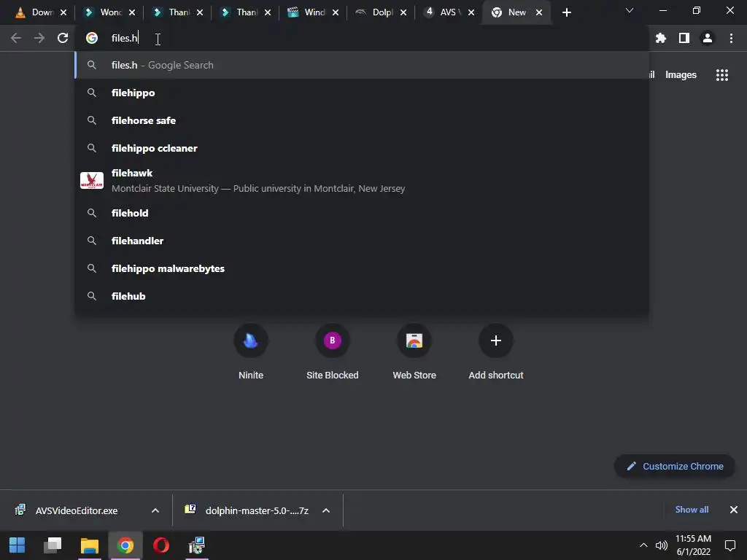747x560 pixels.
Task: Select the 'files.h - Google Search' suggestion
Action: tap(362, 65)
